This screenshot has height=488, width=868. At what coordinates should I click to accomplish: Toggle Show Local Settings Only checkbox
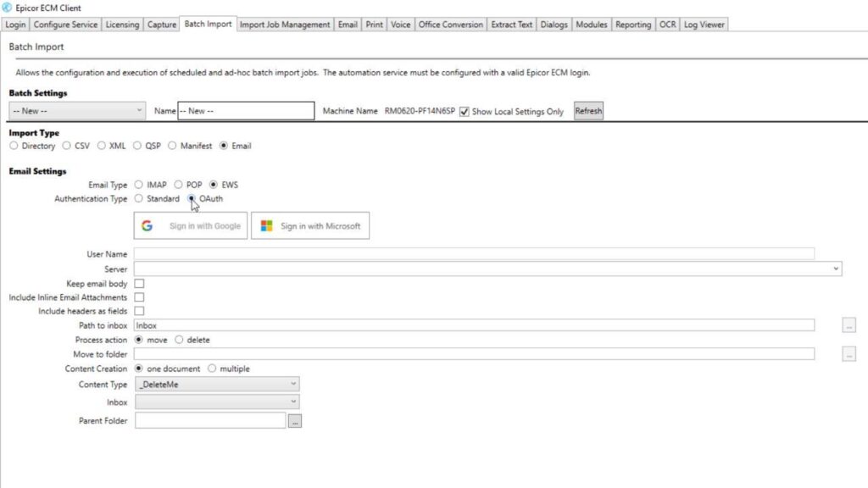[464, 111]
